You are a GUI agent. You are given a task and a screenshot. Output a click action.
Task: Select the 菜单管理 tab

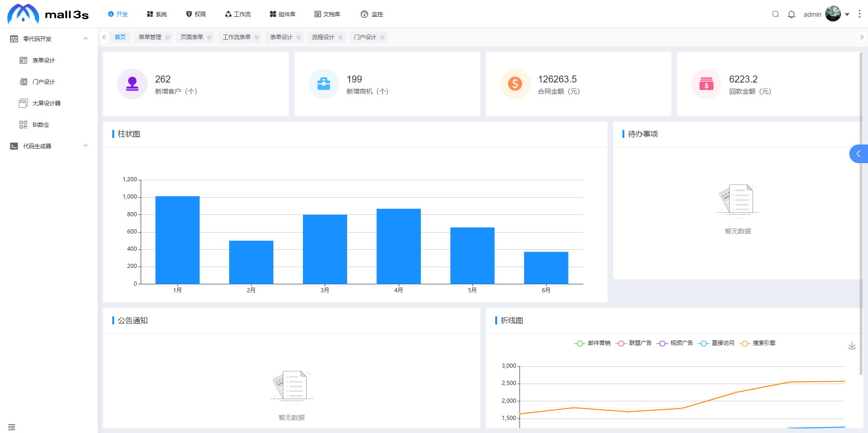[150, 37]
